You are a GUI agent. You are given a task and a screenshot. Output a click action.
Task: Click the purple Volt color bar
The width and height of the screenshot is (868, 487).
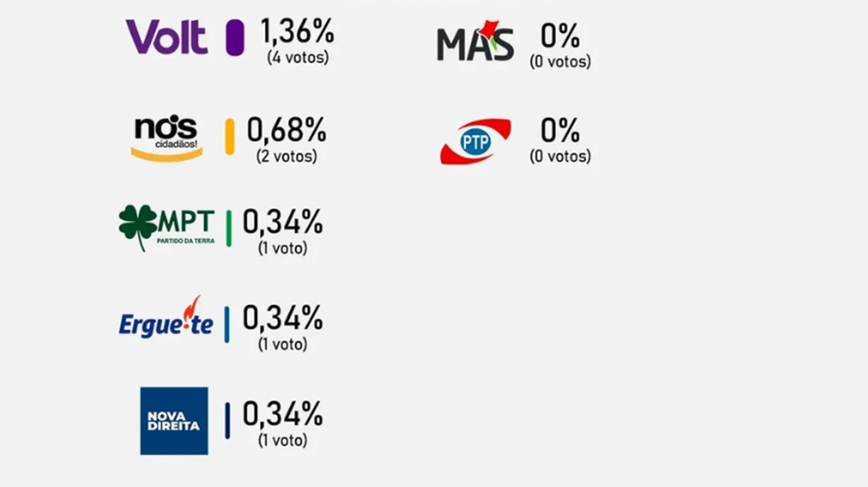235,38
